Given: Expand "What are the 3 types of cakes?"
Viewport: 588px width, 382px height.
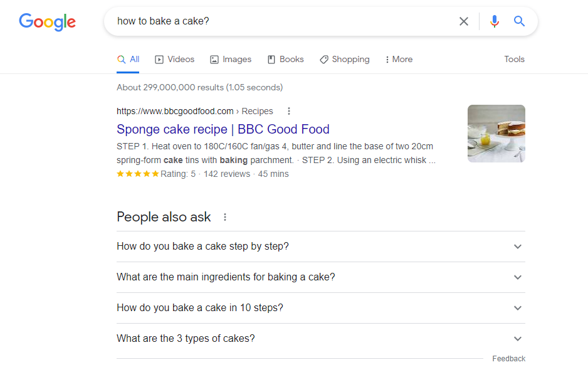Looking at the screenshot, I should (320, 339).
